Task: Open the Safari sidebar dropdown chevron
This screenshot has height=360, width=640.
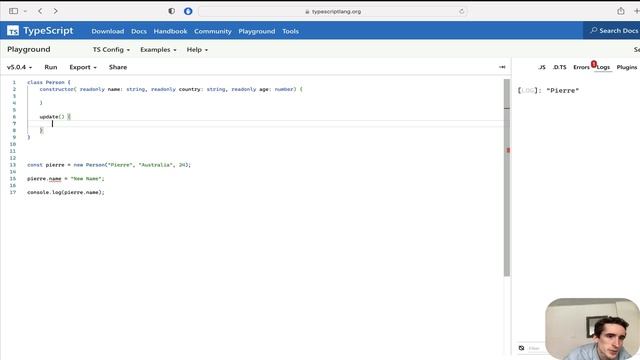Action: [x=25, y=11]
